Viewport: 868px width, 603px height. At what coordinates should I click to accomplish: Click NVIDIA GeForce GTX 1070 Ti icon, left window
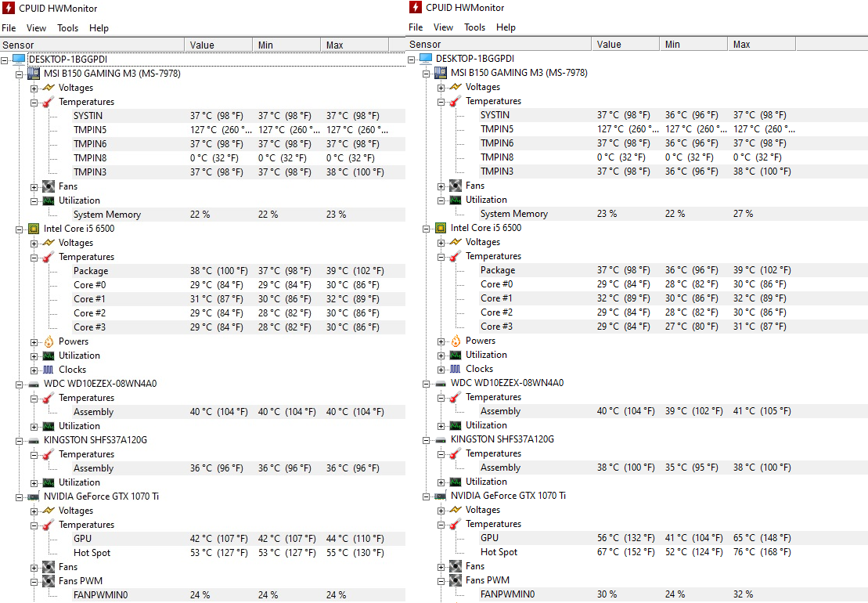click(34, 496)
